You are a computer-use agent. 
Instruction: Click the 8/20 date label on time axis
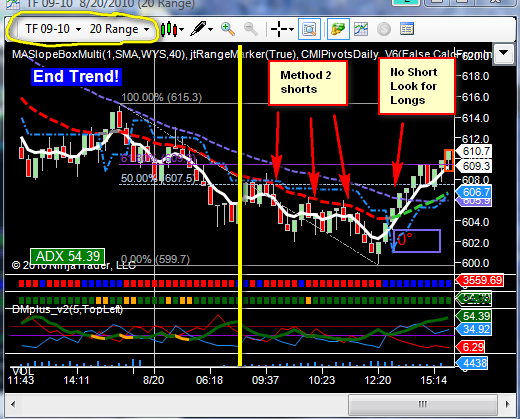coord(153,380)
